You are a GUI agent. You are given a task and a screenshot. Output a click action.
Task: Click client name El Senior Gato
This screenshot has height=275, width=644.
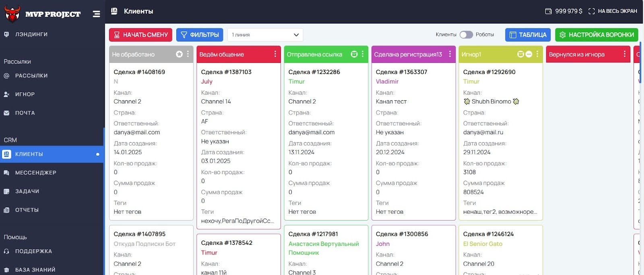coord(483,244)
